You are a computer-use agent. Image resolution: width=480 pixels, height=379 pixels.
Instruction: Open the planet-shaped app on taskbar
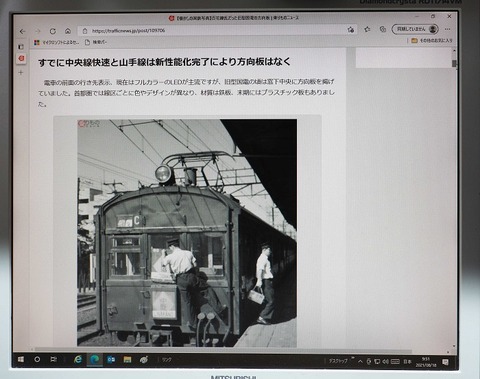click(144, 360)
